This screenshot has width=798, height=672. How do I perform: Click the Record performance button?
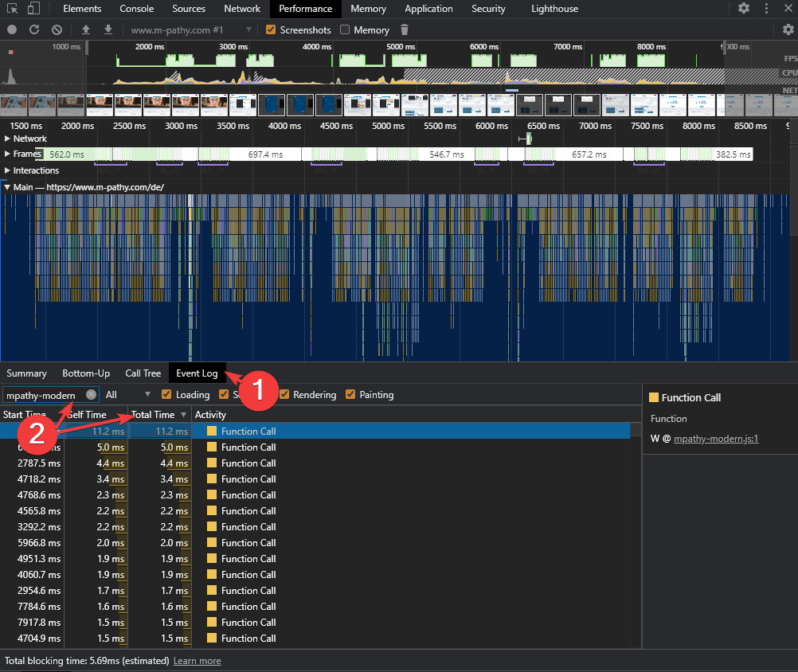click(x=12, y=29)
